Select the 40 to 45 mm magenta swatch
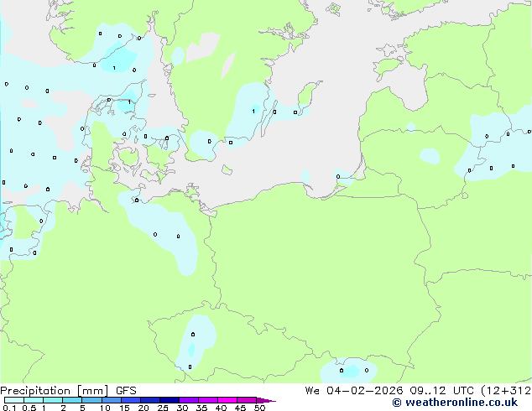This screenshot has height=411, width=532. tap(227, 400)
